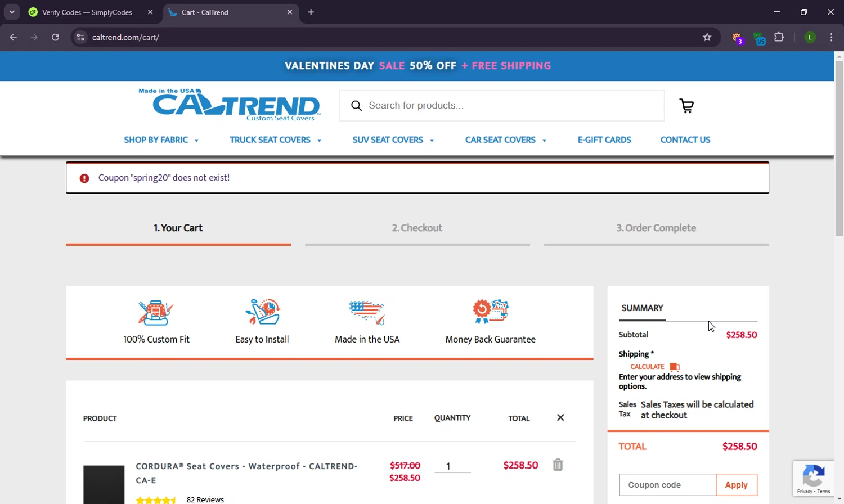Click the Calculate shipping link

click(x=647, y=367)
